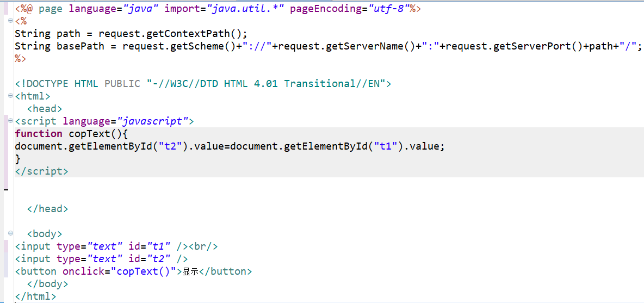
Task: Click the closing </button> tag
Action: click(x=226, y=271)
